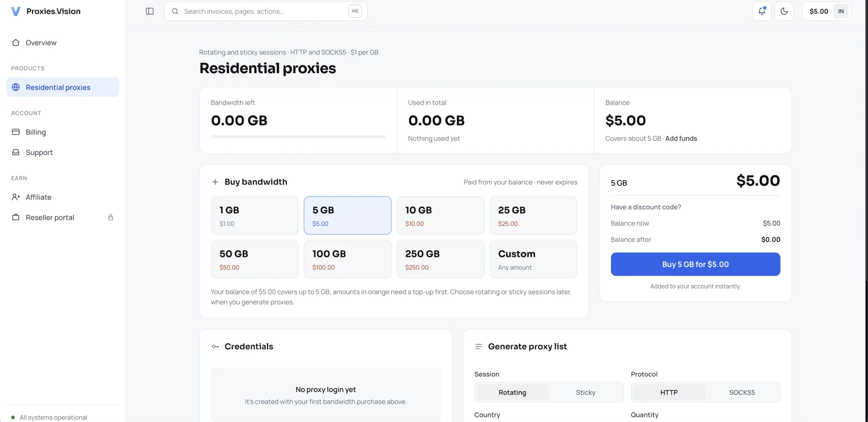Viewport: 868px width, 422px height.
Task: Open Residential proxies in the sidebar
Action: coord(63,87)
